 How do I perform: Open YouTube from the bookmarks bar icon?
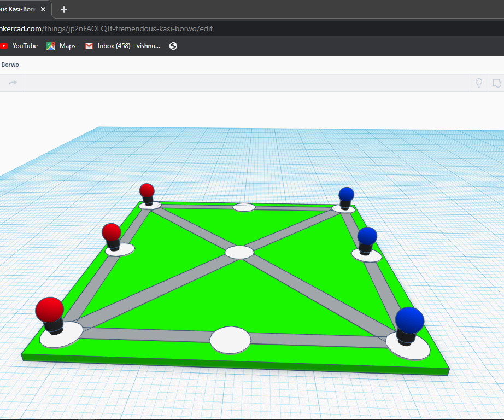5,46
